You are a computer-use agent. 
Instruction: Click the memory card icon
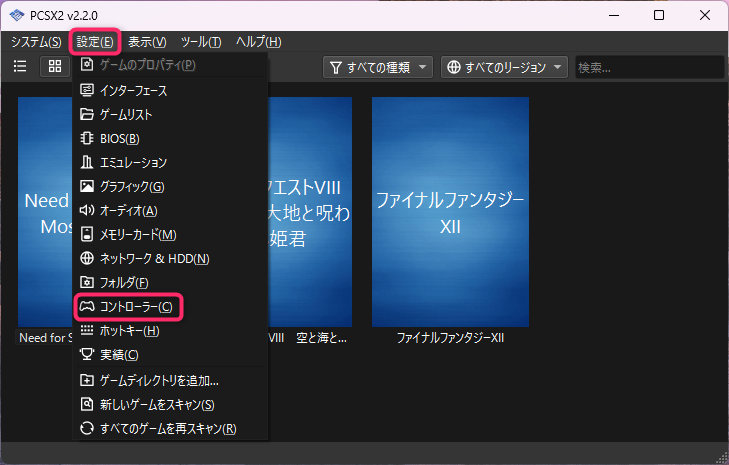pyautogui.click(x=86, y=234)
